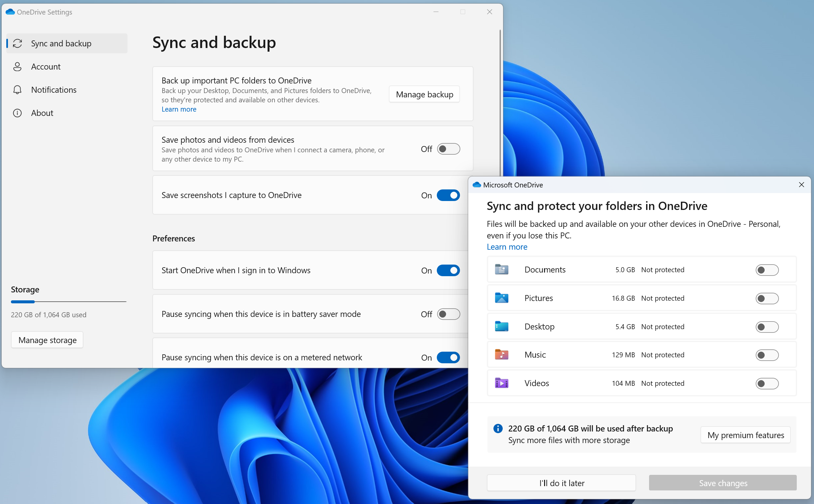Open the Sync and backup section
814x504 pixels.
(x=67, y=43)
